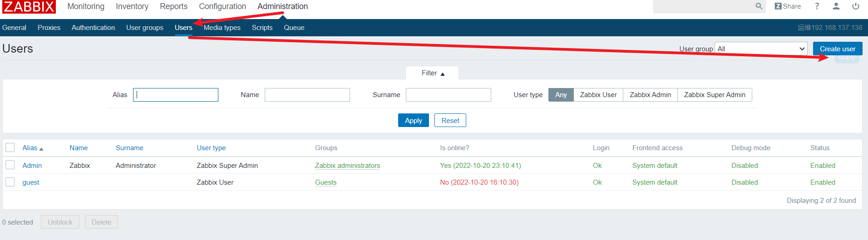This screenshot has height=240, width=868.
Task: Select Zabbix User type option
Action: tap(598, 95)
